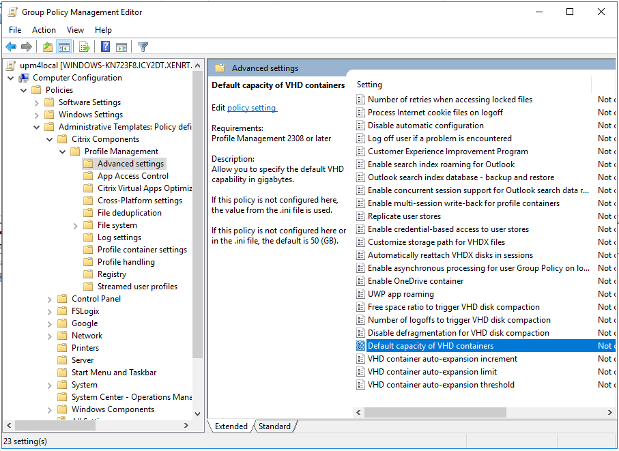Expand the FSLogix folder node
Image resolution: width=619 pixels, height=451 pixels.
49,311
